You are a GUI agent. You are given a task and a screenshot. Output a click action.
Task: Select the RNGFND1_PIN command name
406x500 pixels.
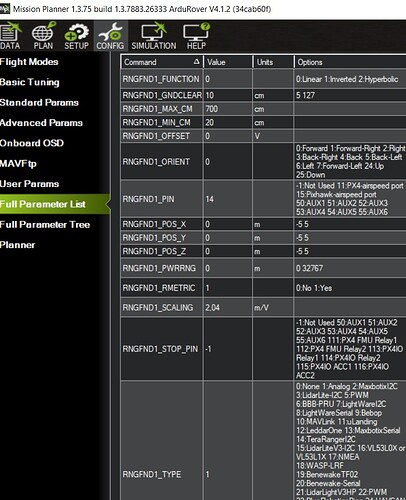pyautogui.click(x=148, y=199)
